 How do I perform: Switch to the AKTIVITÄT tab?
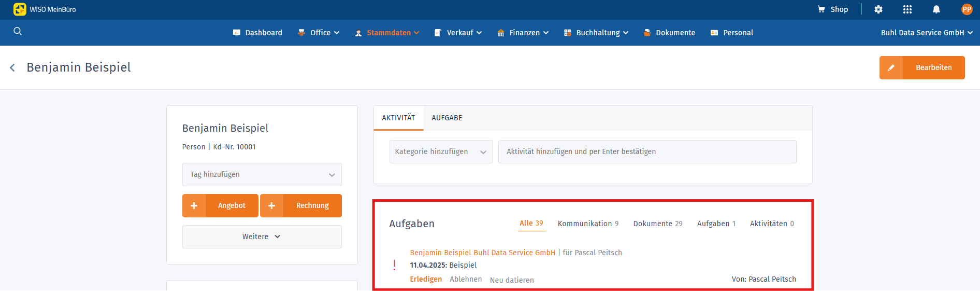(398, 118)
